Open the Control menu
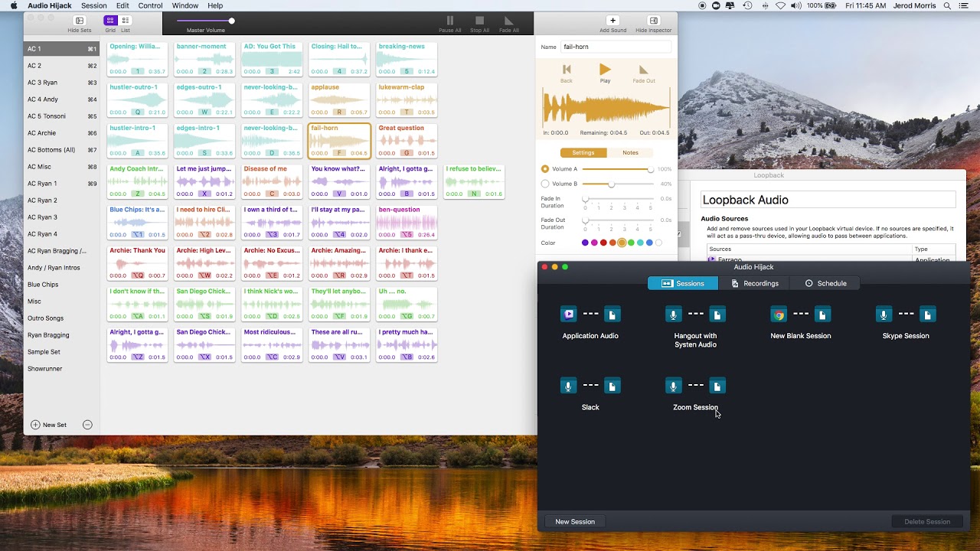Image resolution: width=980 pixels, height=551 pixels. (150, 5)
